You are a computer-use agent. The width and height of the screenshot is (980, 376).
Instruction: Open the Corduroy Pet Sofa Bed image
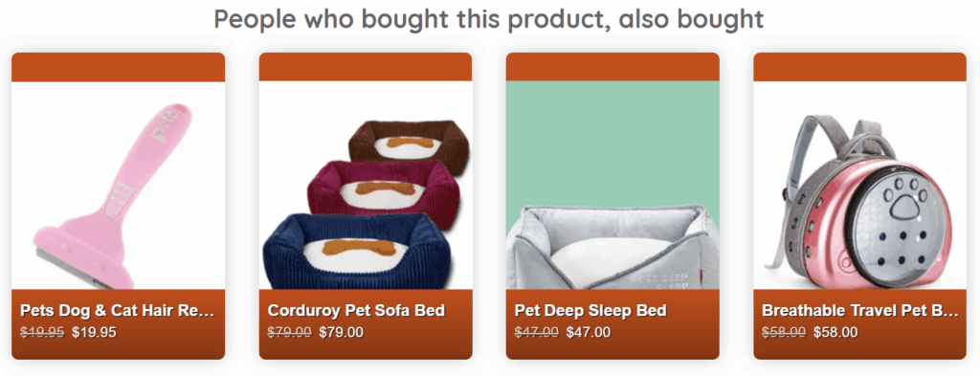[366, 185]
